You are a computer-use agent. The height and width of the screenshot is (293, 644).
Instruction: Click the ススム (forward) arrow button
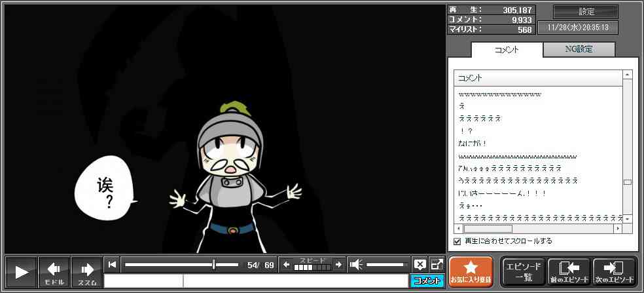click(x=86, y=271)
